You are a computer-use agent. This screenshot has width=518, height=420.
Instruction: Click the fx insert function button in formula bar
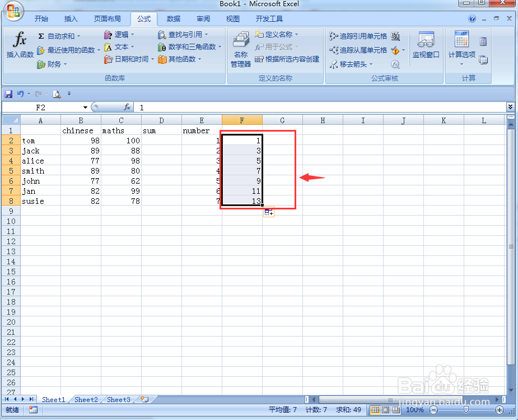pyautogui.click(x=127, y=107)
